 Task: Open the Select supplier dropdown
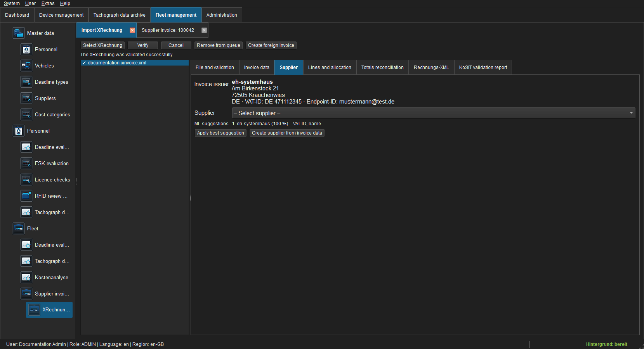[x=433, y=113]
